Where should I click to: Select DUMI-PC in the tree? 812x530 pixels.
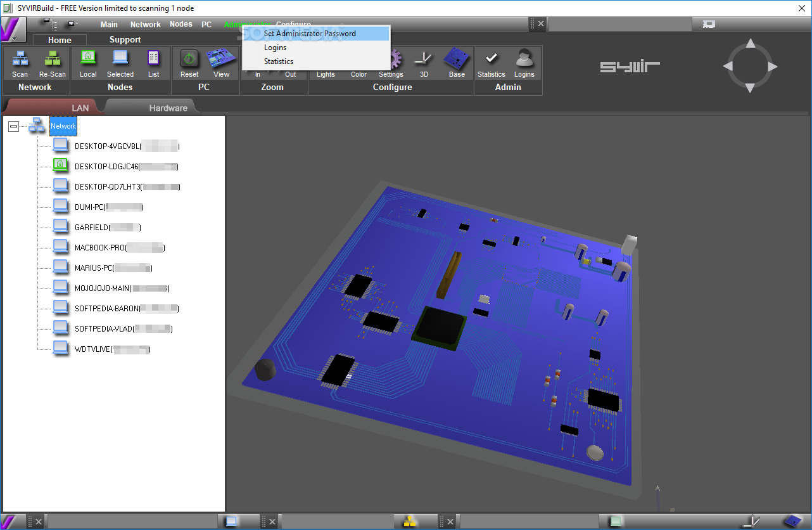(109, 207)
